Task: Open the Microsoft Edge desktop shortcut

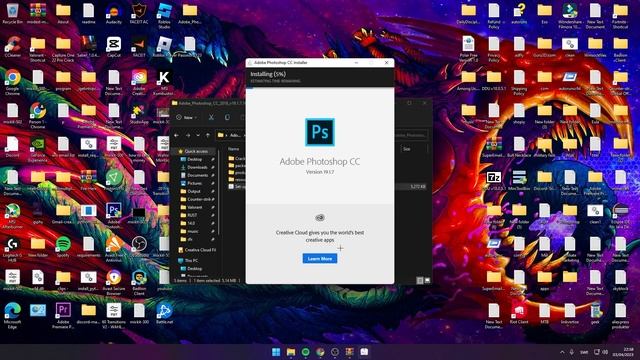Action: click(12, 316)
